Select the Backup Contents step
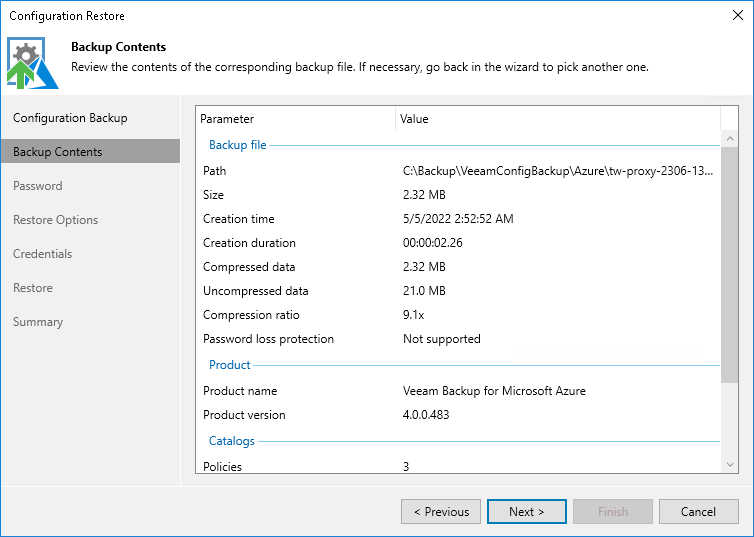The width and height of the screenshot is (754, 537). pyautogui.click(x=58, y=152)
